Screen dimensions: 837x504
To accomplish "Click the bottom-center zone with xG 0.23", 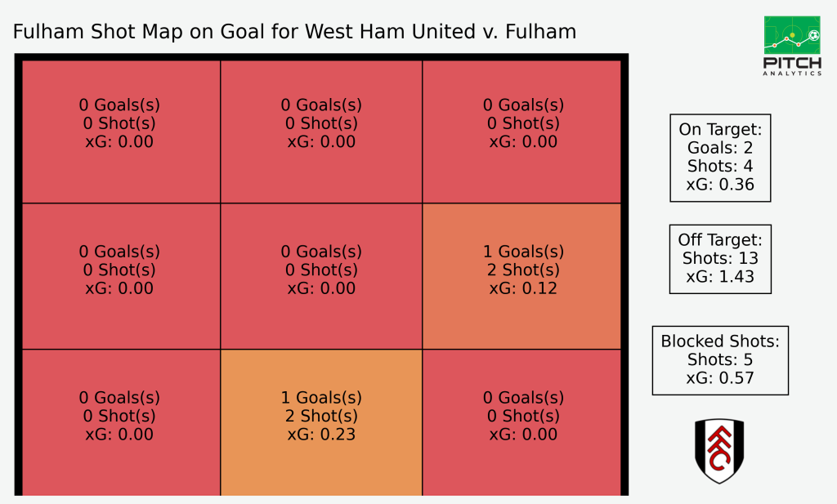I will click(x=321, y=422).
